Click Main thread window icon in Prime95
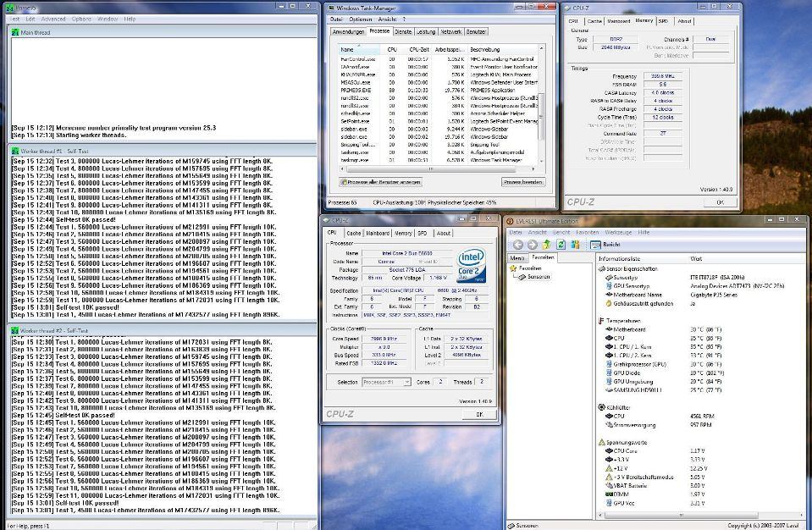The width and height of the screenshot is (812, 530). pos(15,32)
